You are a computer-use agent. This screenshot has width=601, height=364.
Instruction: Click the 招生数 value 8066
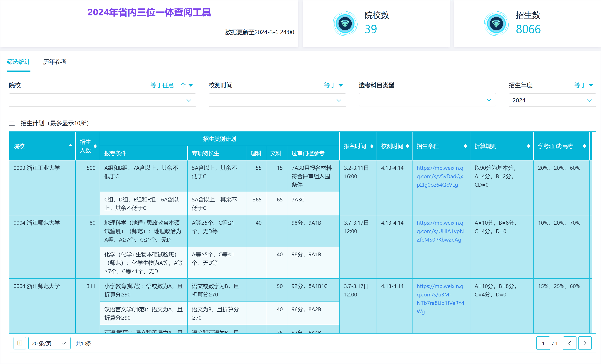pyautogui.click(x=528, y=29)
